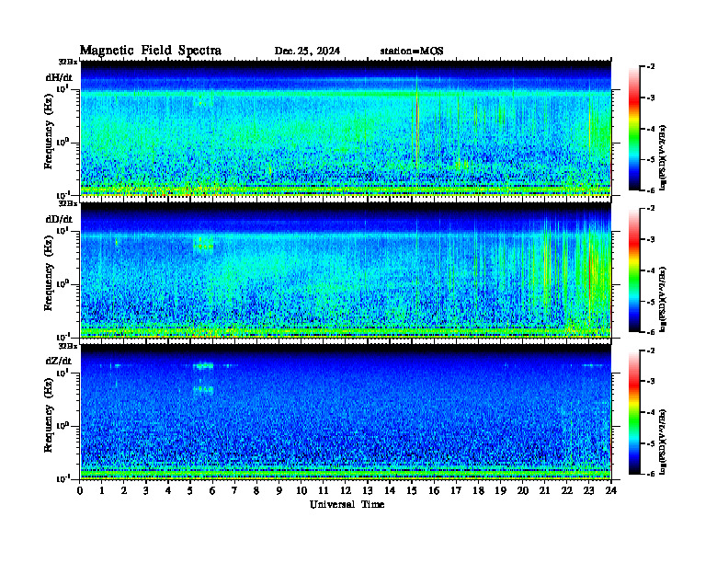This screenshot has width=728, height=563.
Task: Click the dH/dt panel color bar
Action: tap(634, 129)
